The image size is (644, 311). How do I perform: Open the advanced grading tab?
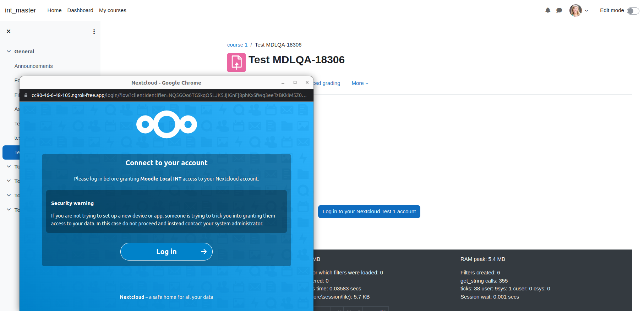click(327, 83)
